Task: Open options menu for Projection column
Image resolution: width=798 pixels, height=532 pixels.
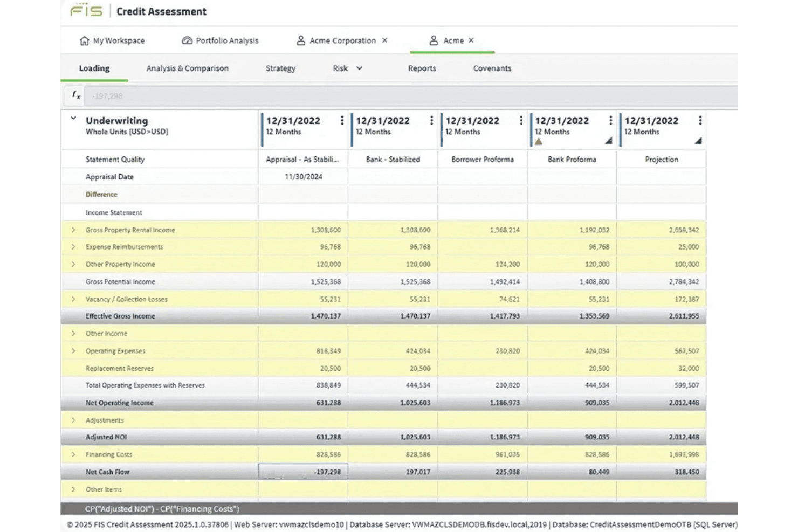Action: pos(700,121)
